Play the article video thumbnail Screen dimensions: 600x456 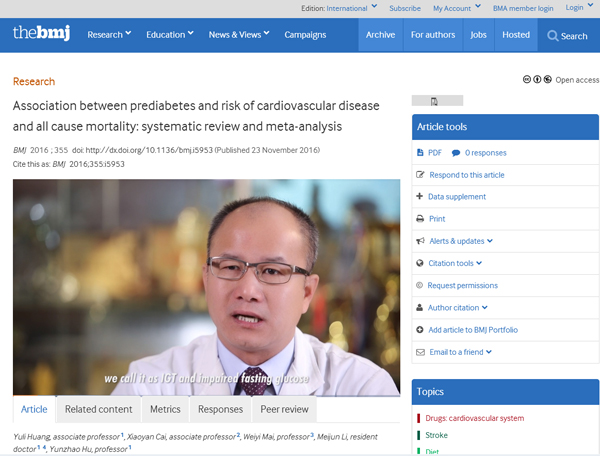(206, 288)
